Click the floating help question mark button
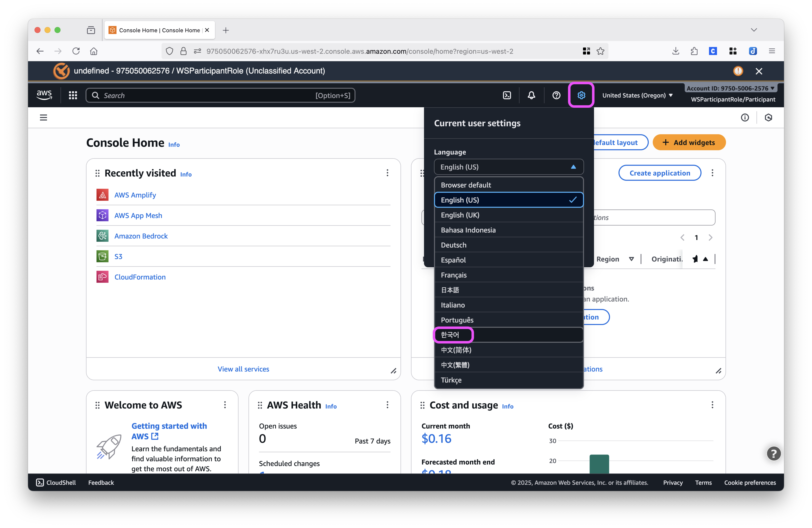812x528 pixels. (773, 453)
